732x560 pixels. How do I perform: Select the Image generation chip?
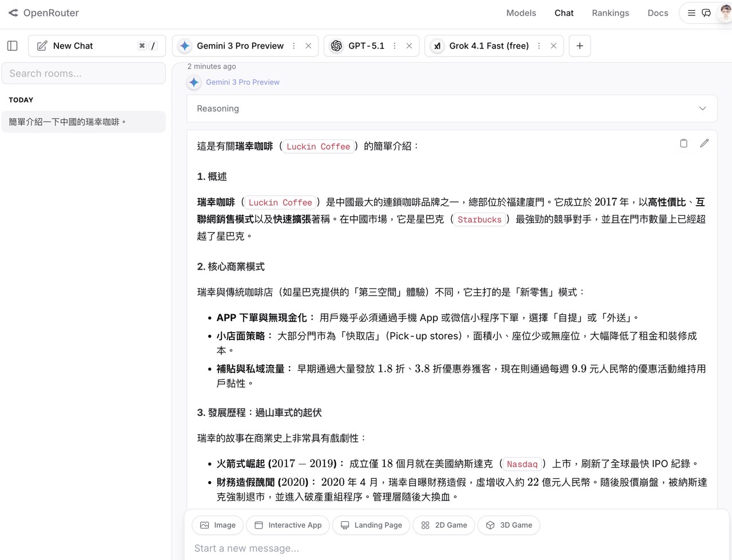(x=218, y=525)
